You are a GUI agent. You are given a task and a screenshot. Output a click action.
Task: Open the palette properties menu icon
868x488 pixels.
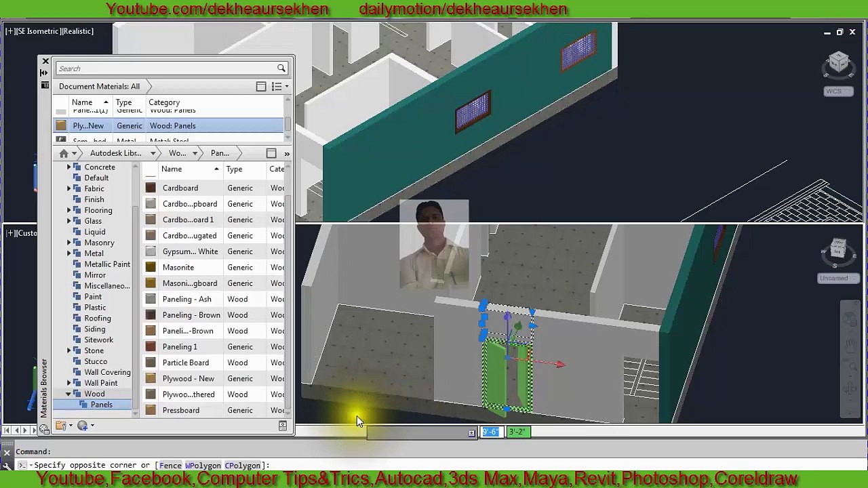(x=45, y=85)
